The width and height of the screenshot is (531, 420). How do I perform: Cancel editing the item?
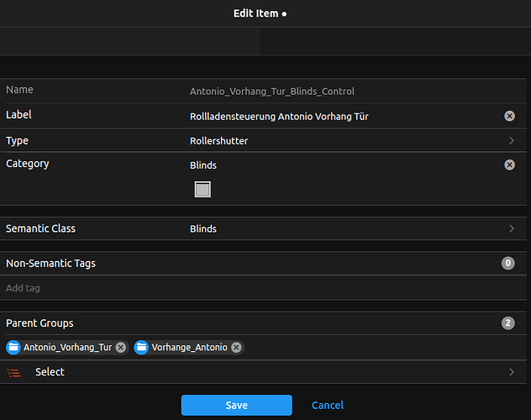328,405
